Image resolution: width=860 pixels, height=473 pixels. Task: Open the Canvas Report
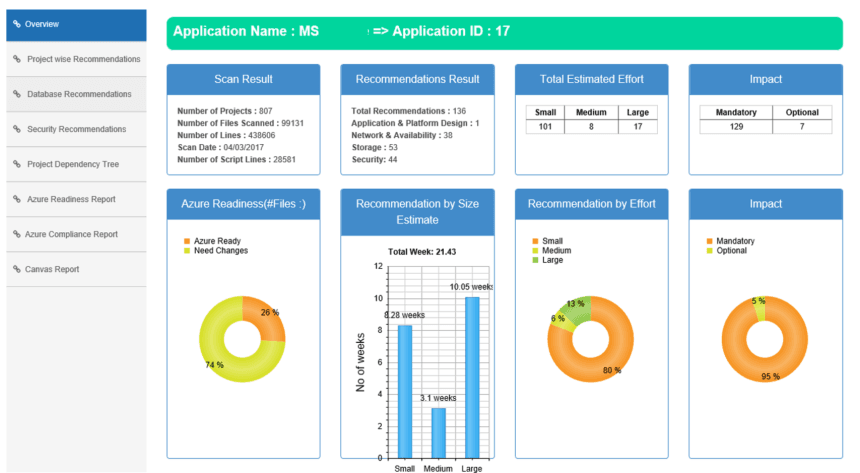[x=76, y=269]
